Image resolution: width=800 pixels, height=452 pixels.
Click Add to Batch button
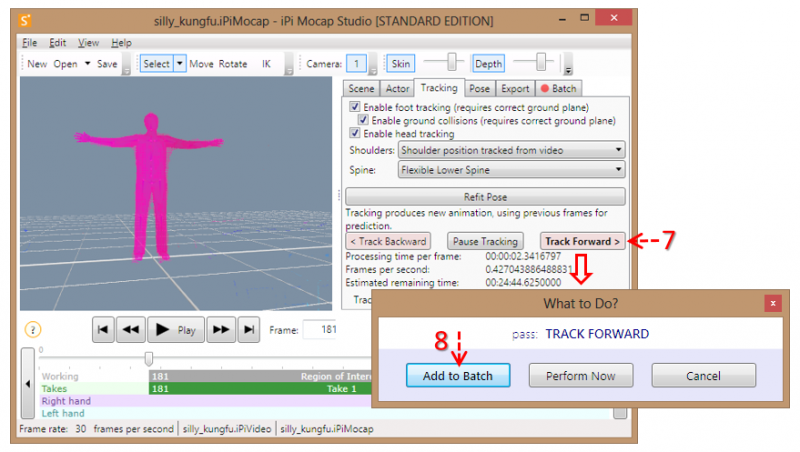point(458,375)
